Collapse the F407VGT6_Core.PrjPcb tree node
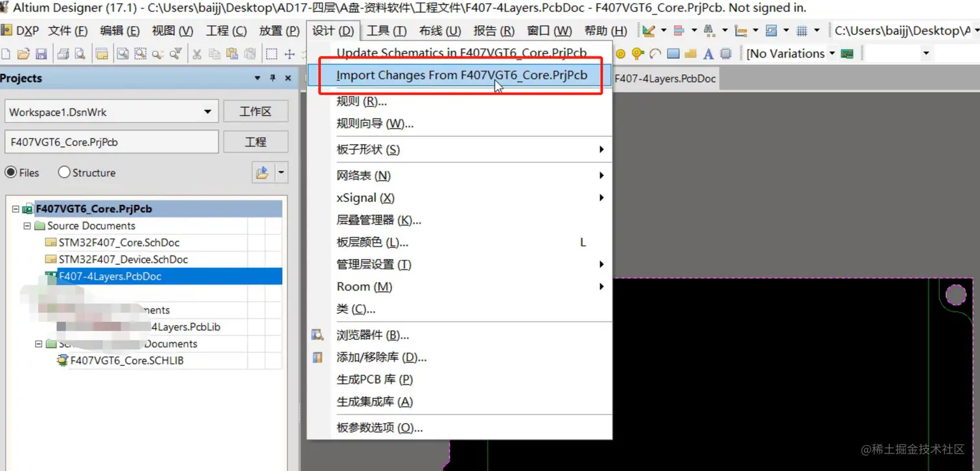The image size is (980, 471). pyautogui.click(x=16, y=209)
